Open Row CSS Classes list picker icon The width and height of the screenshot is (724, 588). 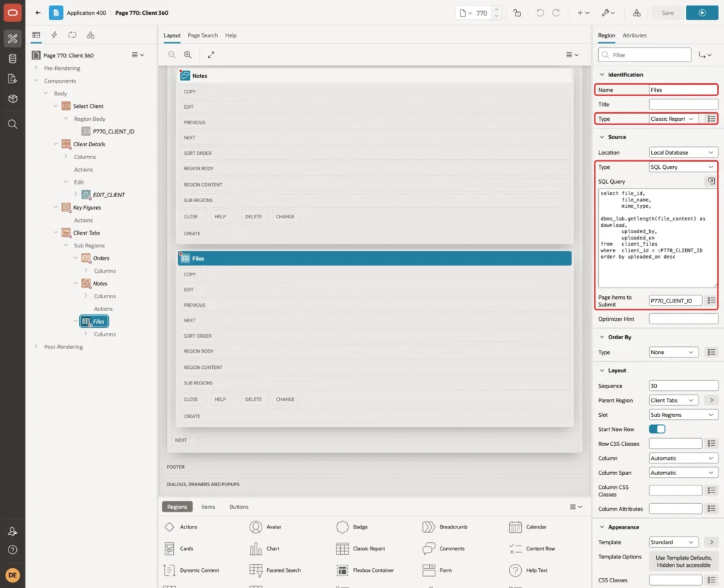[711, 444]
